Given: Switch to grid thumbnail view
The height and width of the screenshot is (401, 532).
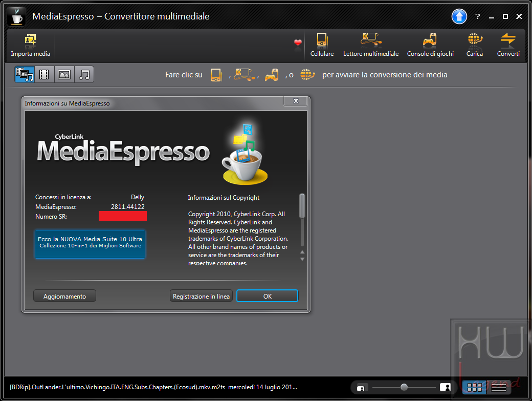Looking at the screenshot, I should click(474, 387).
